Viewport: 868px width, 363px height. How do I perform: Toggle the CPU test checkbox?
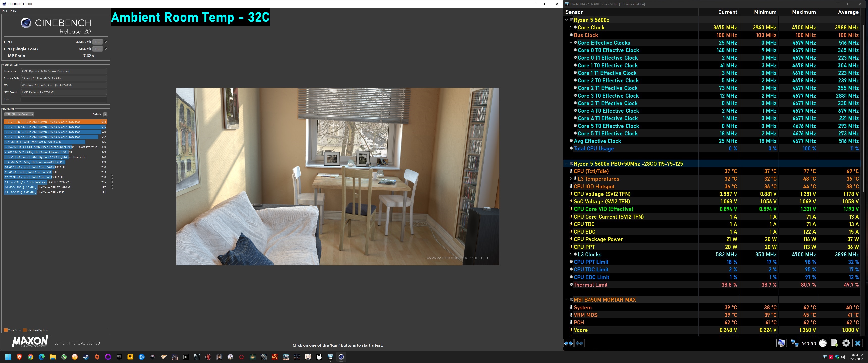(106, 42)
